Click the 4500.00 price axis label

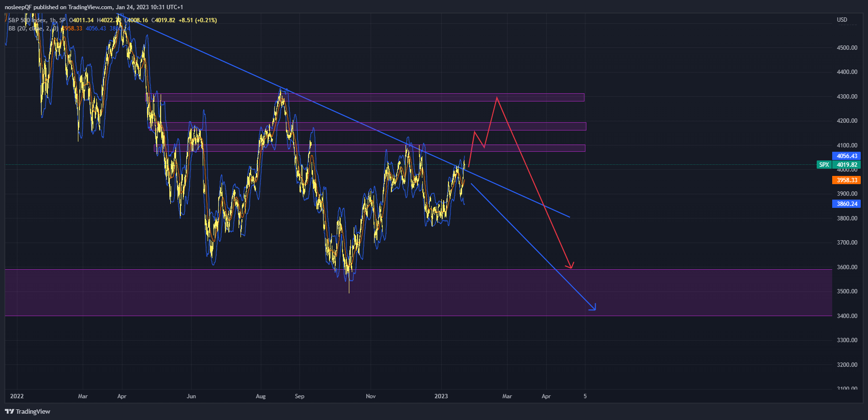847,48
